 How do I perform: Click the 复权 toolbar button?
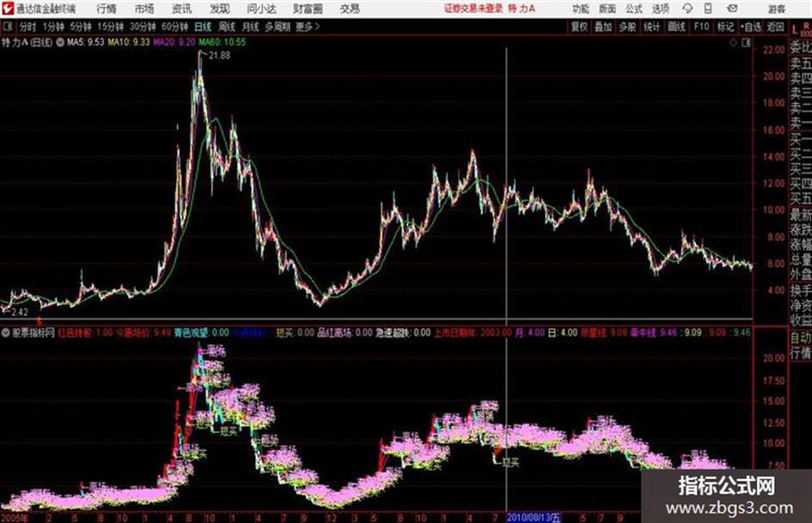[578, 27]
